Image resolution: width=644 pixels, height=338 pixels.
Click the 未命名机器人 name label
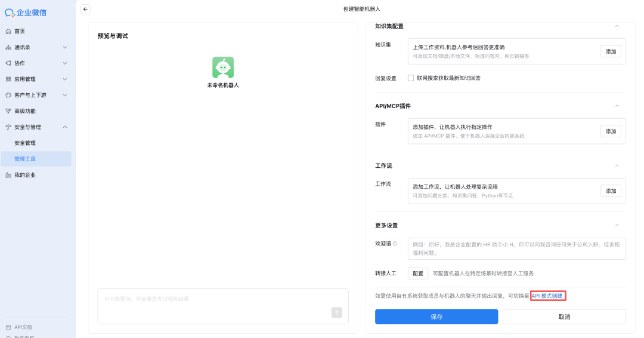pos(223,85)
